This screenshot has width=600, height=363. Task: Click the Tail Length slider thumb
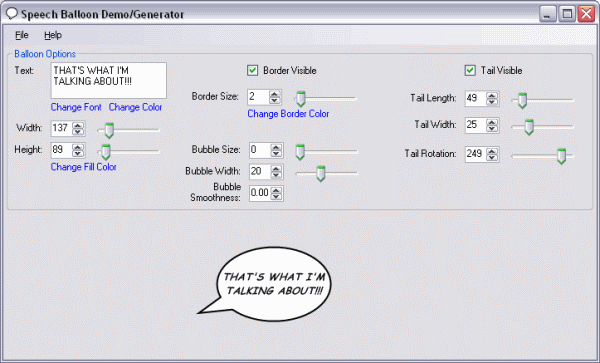coord(522,101)
